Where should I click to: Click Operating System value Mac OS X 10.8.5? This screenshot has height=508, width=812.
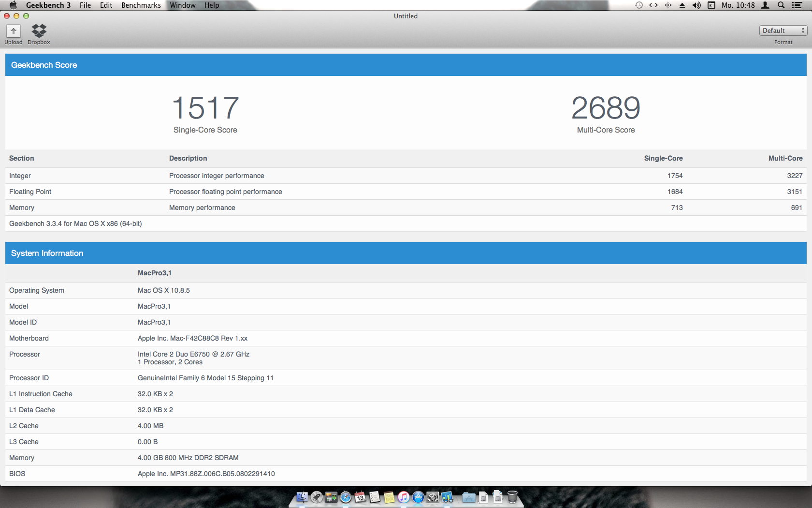point(164,290)
